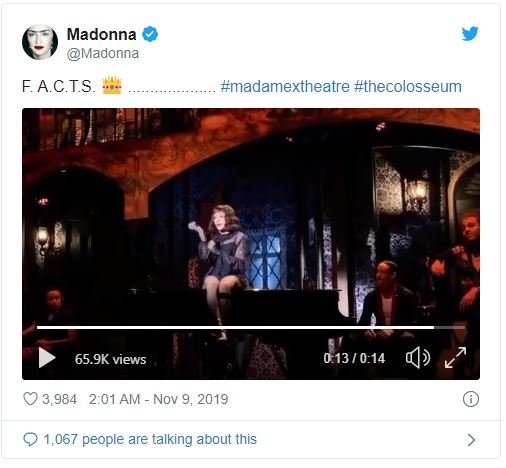Open the #thecolosseum hashtag
Viewport: 506px width, 468px height.
tap(408, 87)
